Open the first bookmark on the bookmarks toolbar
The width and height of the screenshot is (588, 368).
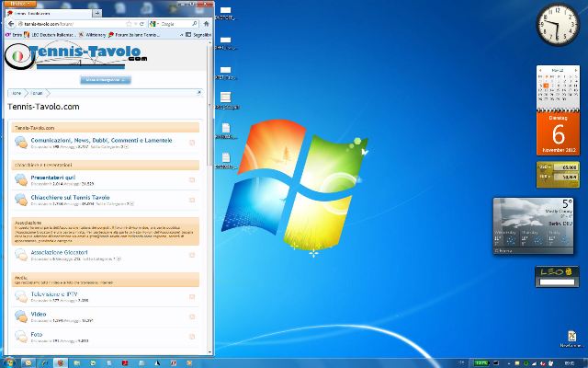point(14,35)
